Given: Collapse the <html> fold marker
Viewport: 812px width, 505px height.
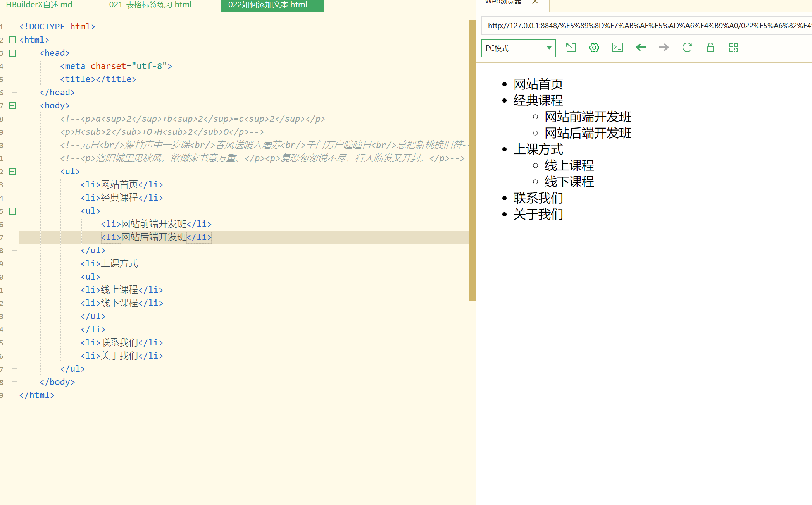Looking at the screenshot, I should pos(12,40).
